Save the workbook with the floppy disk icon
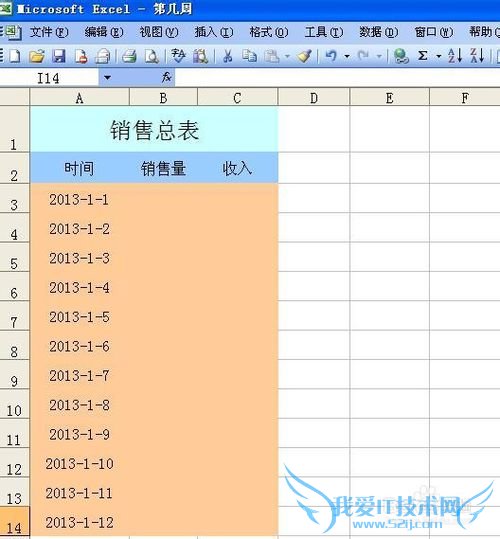The width and height of the screenshot is (500, 539). click(59, 56)
